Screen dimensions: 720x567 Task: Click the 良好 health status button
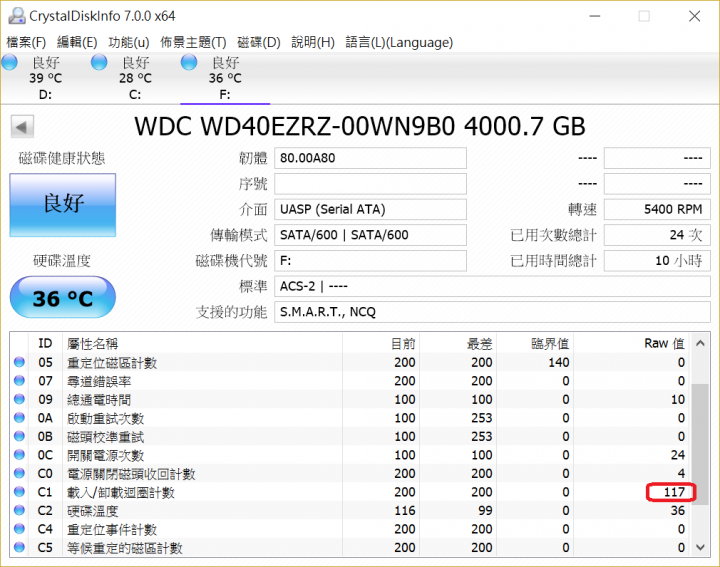pyautogui.click(x=63, y=205)
